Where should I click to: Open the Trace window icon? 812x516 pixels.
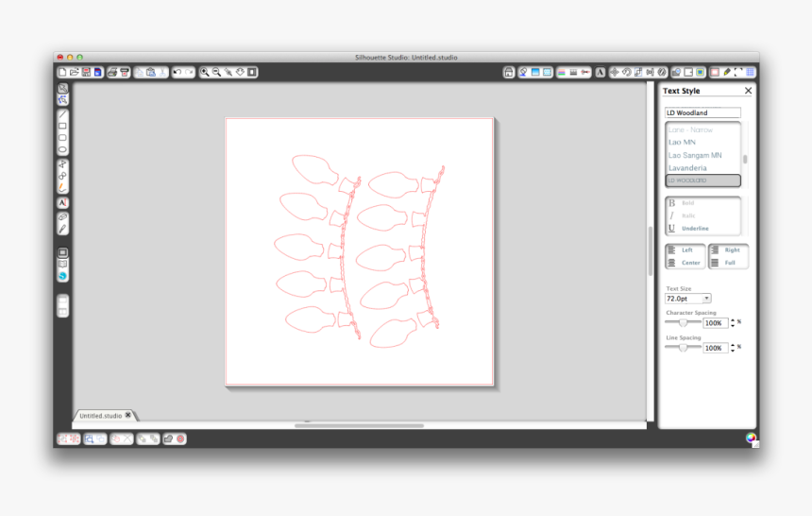tap(701, 72)
